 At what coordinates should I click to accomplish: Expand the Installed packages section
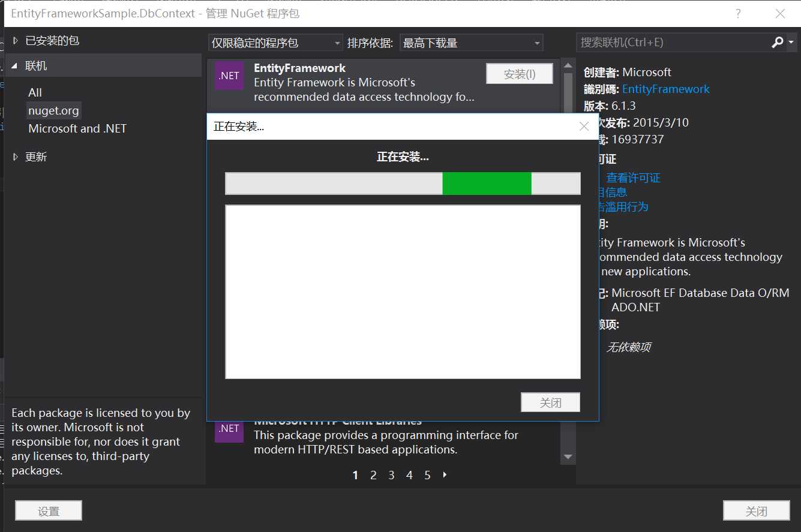tap(16, 41)
